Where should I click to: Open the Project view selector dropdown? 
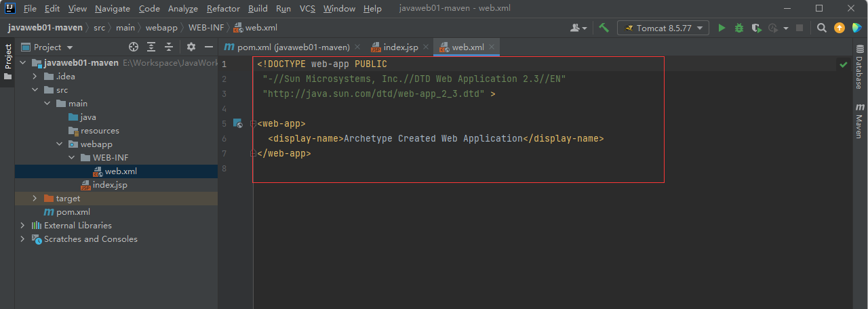tap(47, 47)
